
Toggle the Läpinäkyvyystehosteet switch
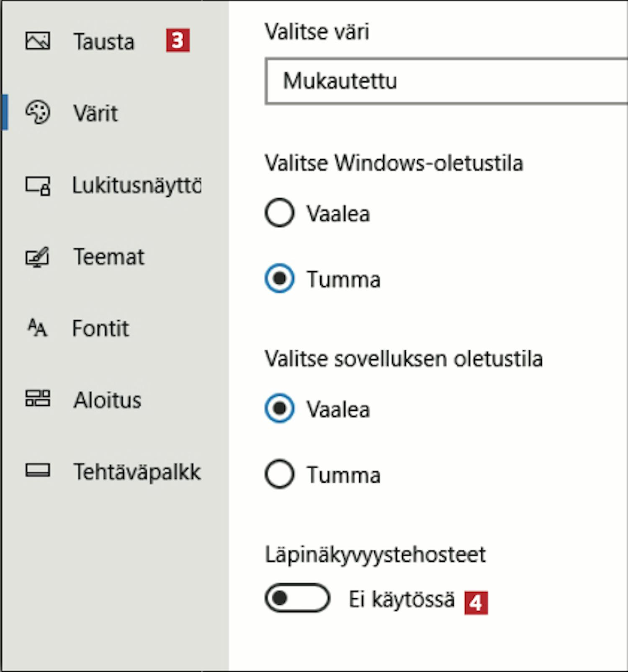click(x=297, y=598)
